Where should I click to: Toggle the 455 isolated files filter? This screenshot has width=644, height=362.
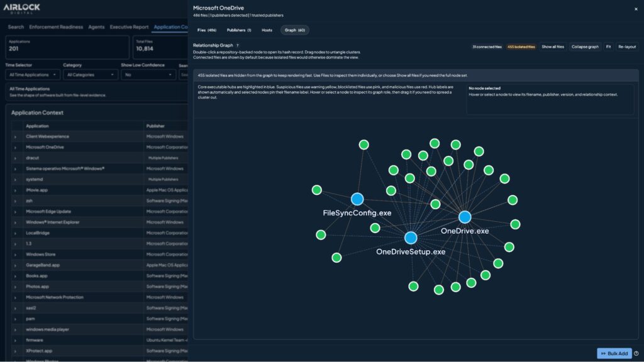coord(521,47)
